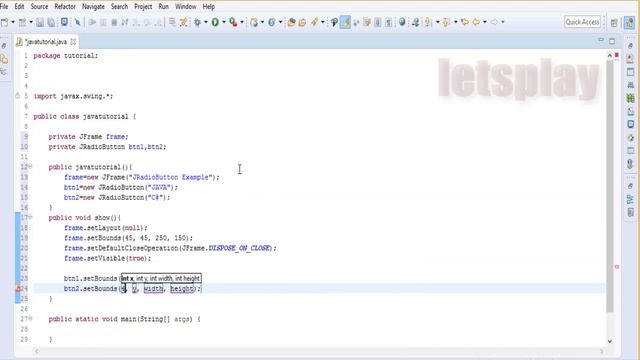Click the Resume debug icon
This screenshot has width=640, height=360.
[92, 22]
